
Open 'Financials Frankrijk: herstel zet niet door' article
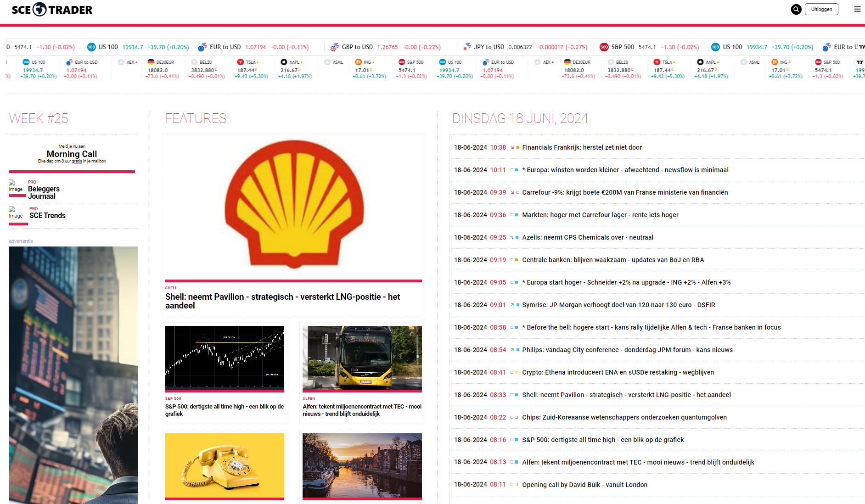coord(582,147)
